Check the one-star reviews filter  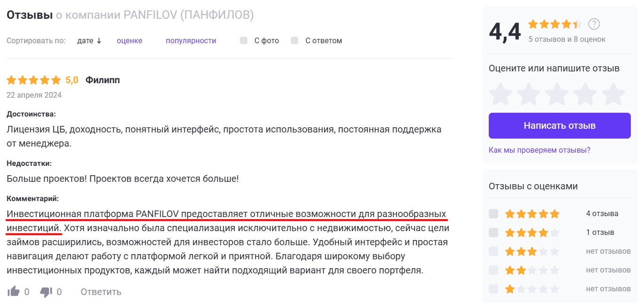493,289
